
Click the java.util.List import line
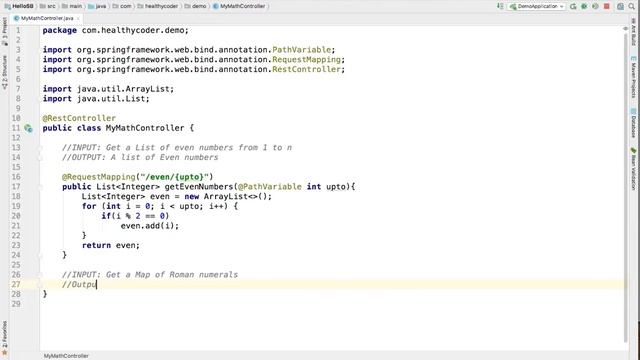click(x=96, y=99)
